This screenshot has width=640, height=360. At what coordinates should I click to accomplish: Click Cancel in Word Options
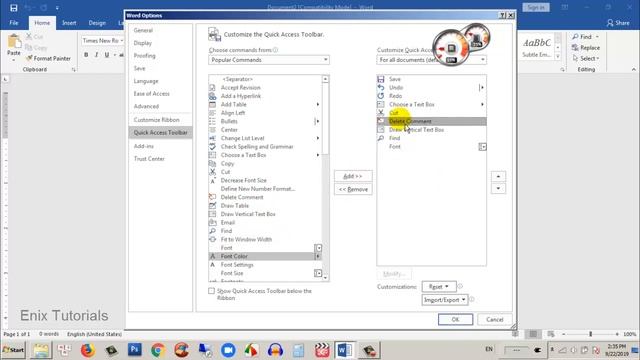[495, 320]
